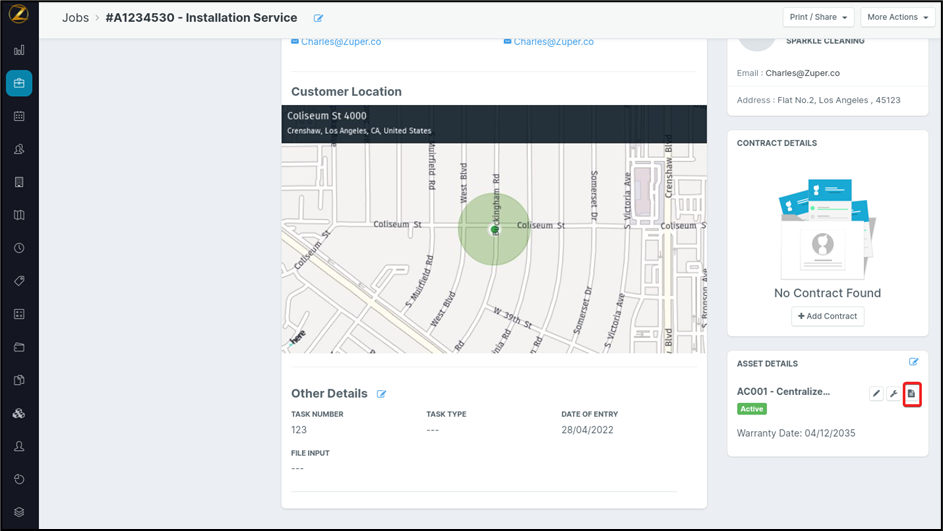The width and height of the screenshot is (943, 531).
Task: Edit the job title #A1234530
Action: tap(319, 18)
